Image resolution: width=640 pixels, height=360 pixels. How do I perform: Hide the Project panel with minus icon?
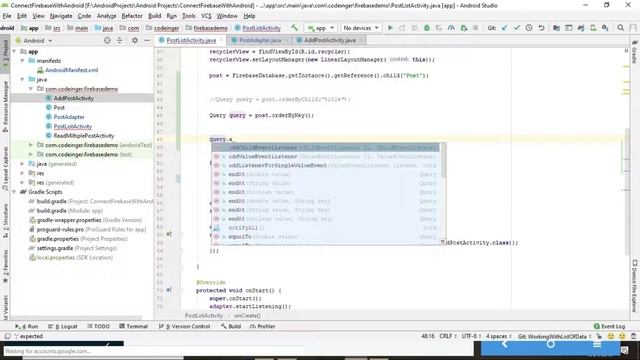147,40
